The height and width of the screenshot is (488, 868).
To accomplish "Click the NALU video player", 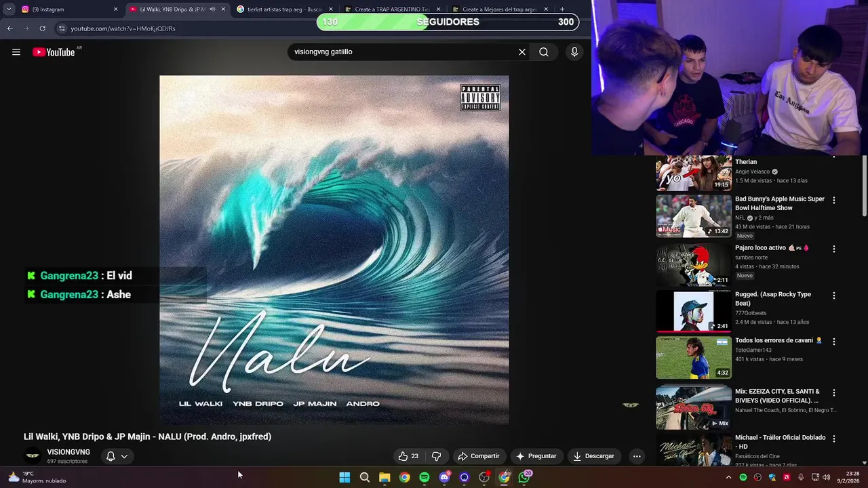I will [334, 249].
